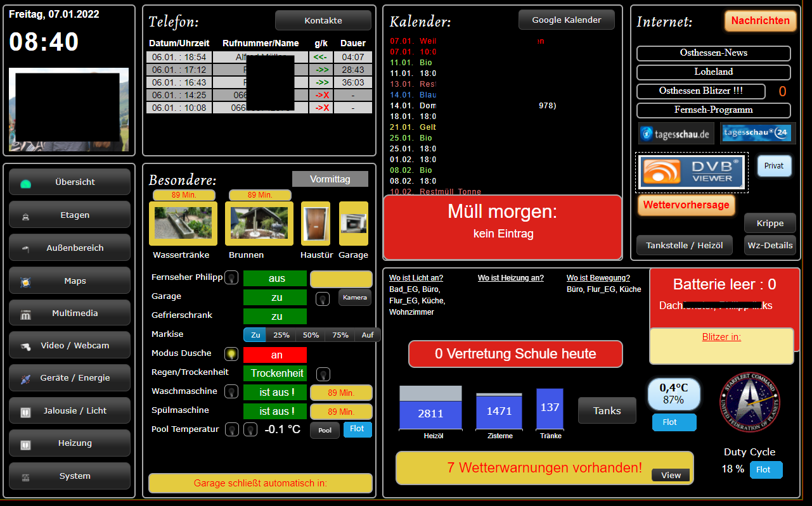Open Tankstelle / Heizöl

[685, 245]
